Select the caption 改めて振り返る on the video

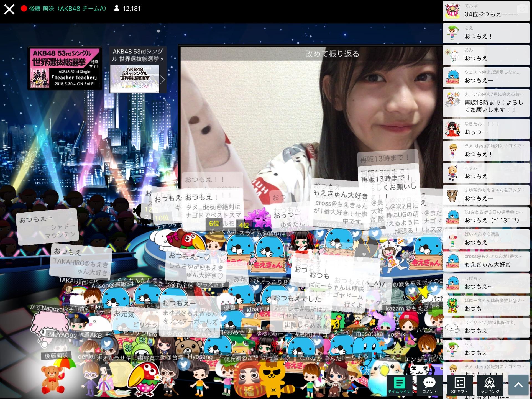point(332,53)
